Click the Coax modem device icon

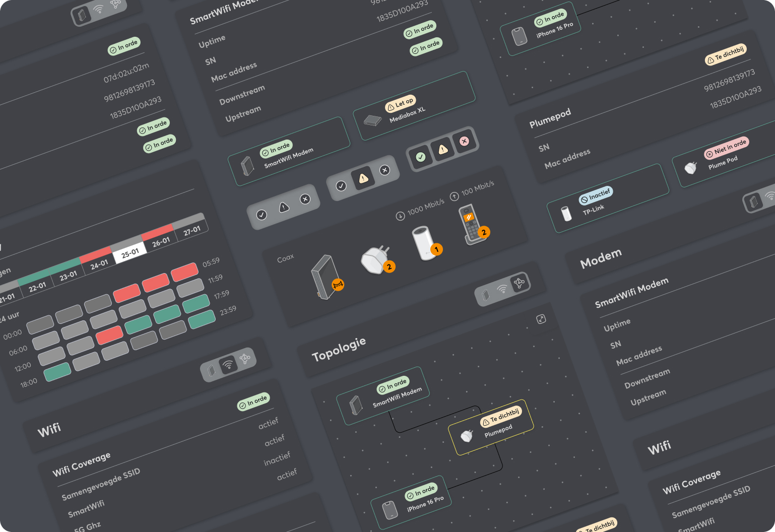coord(327,278)
